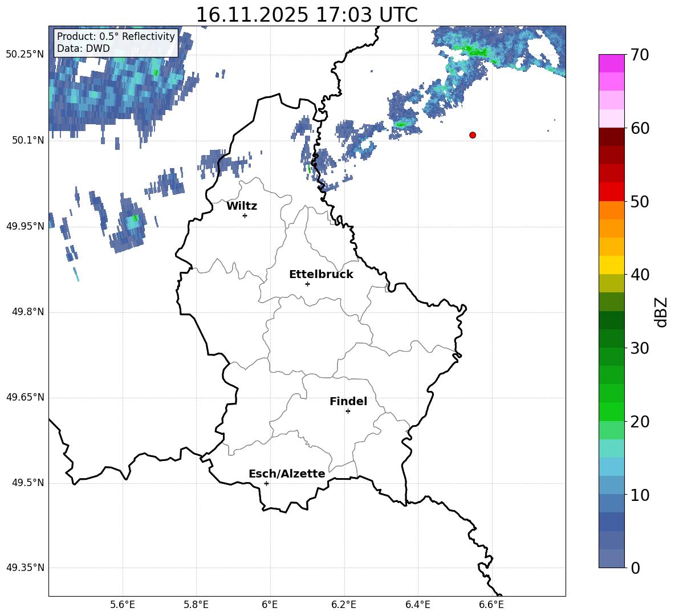The height and width of the screenshot is (616, 675).
Task: Click the dBZ colorbar axis label
Action: (662, 312)
